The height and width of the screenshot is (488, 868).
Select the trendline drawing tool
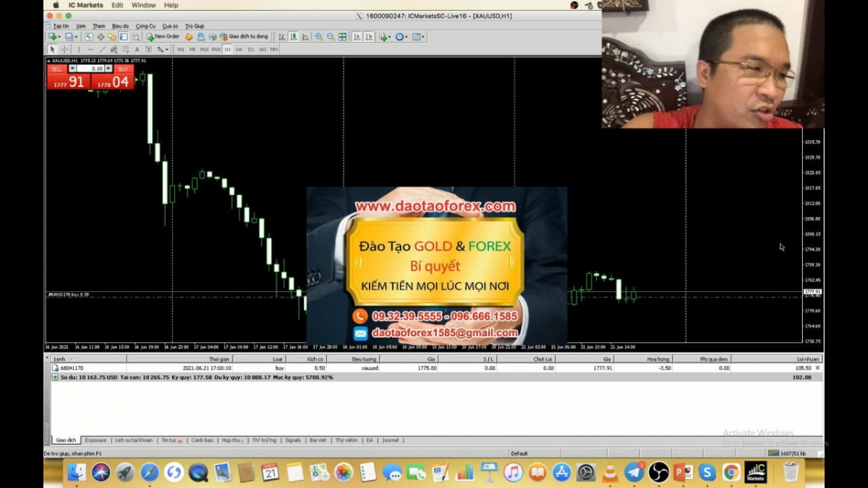click(102, 49)
